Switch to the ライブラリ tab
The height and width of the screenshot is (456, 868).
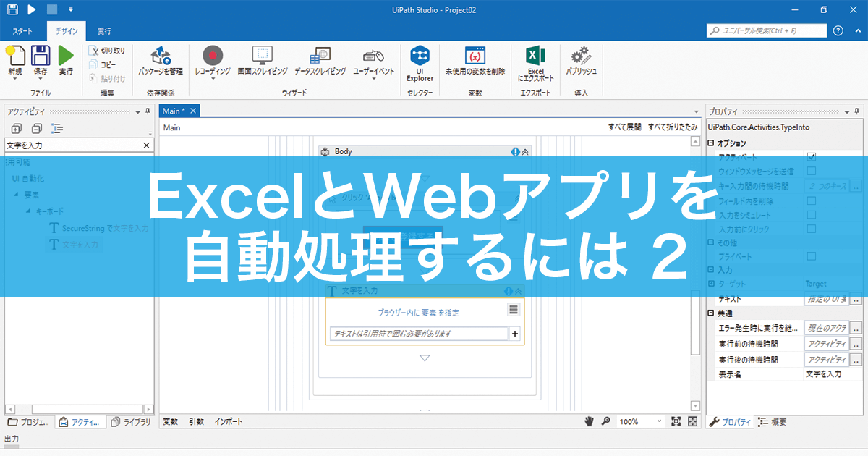click(x=130, y=422)
